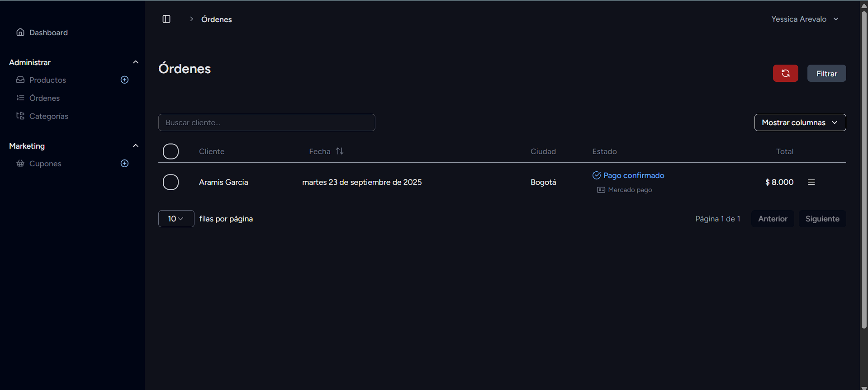This screenshot has width=868, height=390.
Task: Open Órdenes in the sidebar
Action: point(44,98)
